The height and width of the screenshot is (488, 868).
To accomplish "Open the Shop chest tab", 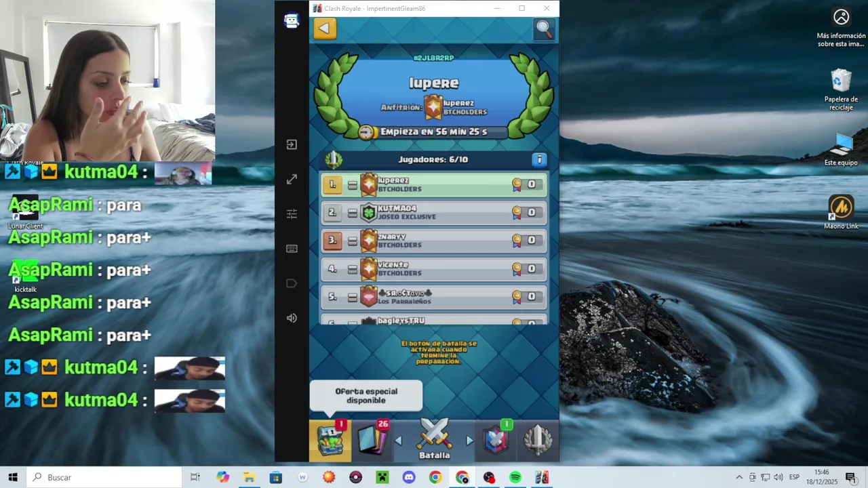I will [x=330, y=441].
